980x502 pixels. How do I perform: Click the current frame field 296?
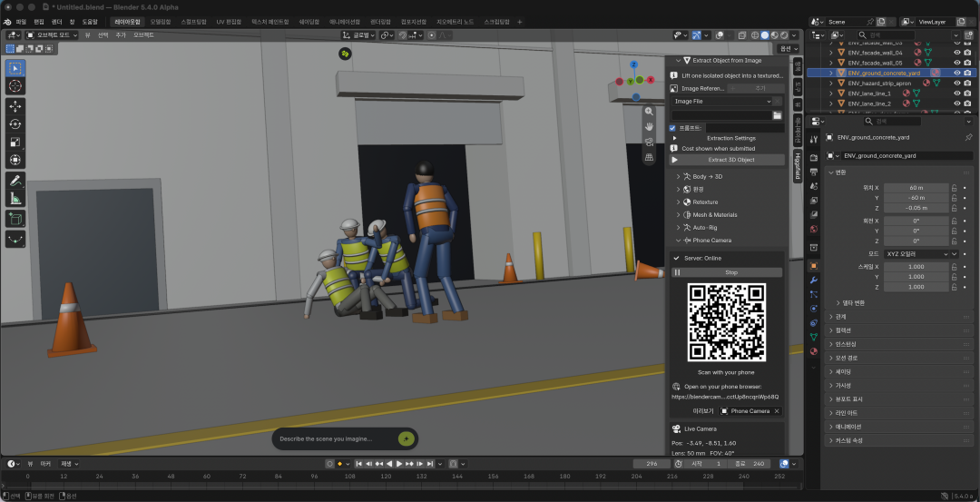click(x=652, y=464)
